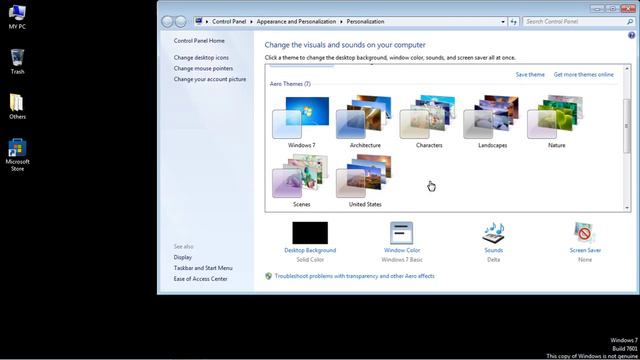Apply the Nature theme
The image size is (640, 360).
pyautogui.click(x=556, y=122)
